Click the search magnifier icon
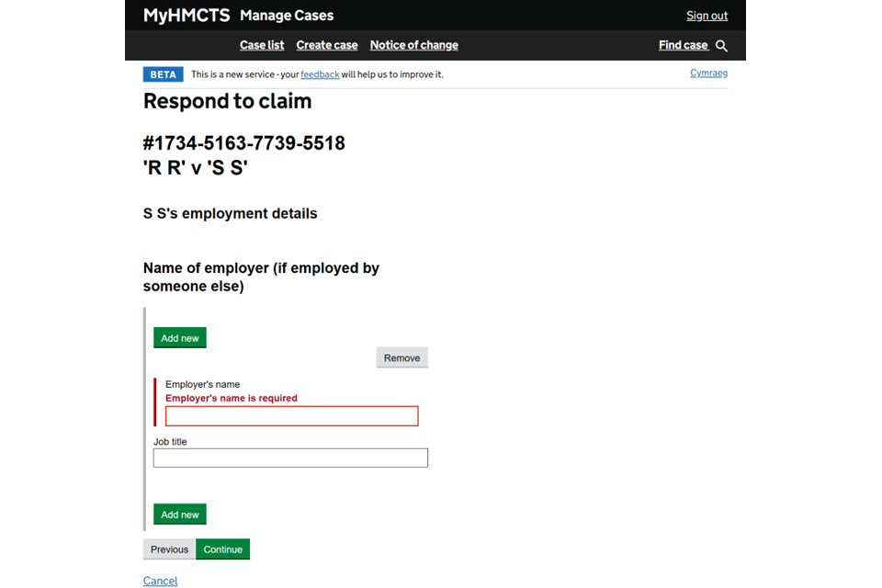This screenshot has width=882, height=588. click(721, 46)
